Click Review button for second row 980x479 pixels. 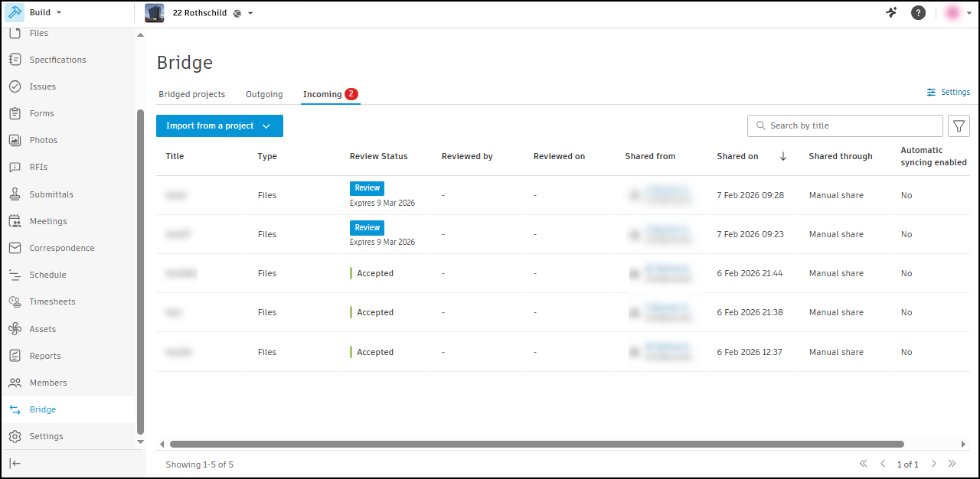click(367, 227)
